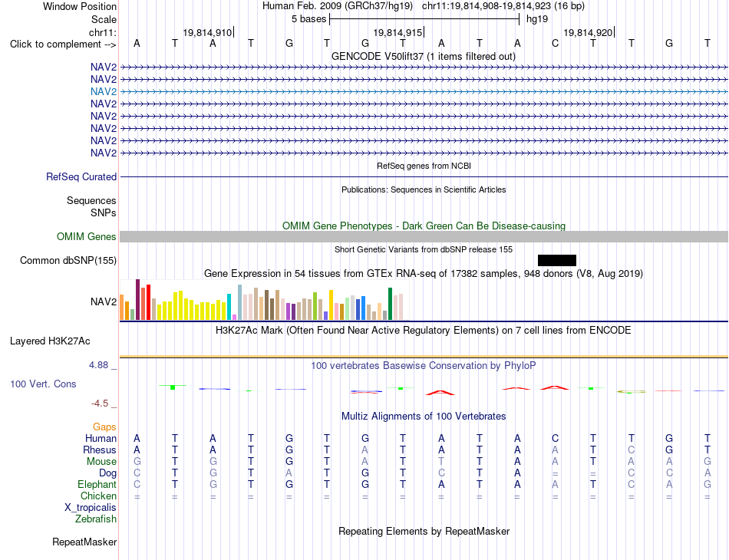Click the black Common dbSNP variant block
The image size is (729, 560).
coord(557,260)
